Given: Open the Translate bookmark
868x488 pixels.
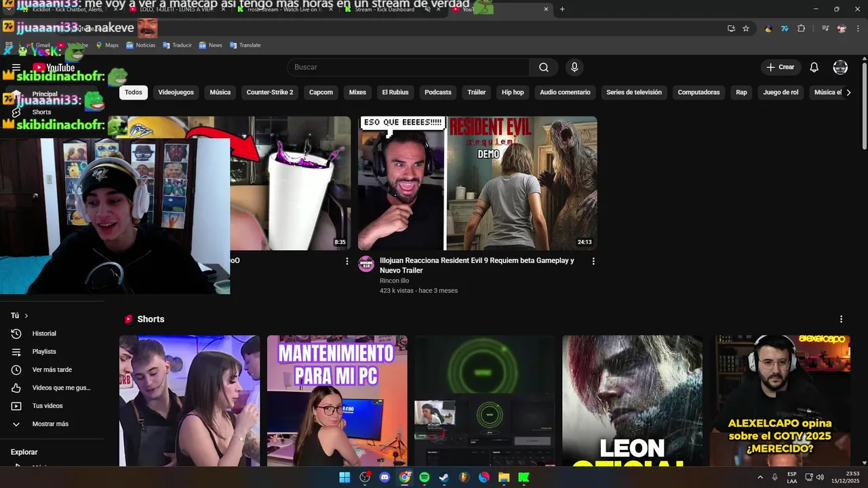Looking at the screenshot, I should (x=245, y=45).
